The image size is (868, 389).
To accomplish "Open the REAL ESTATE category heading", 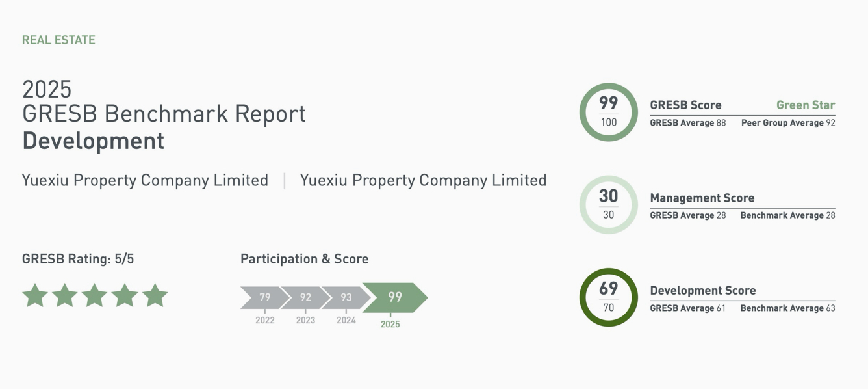I will pyautogui.click(x=58, y=40).
